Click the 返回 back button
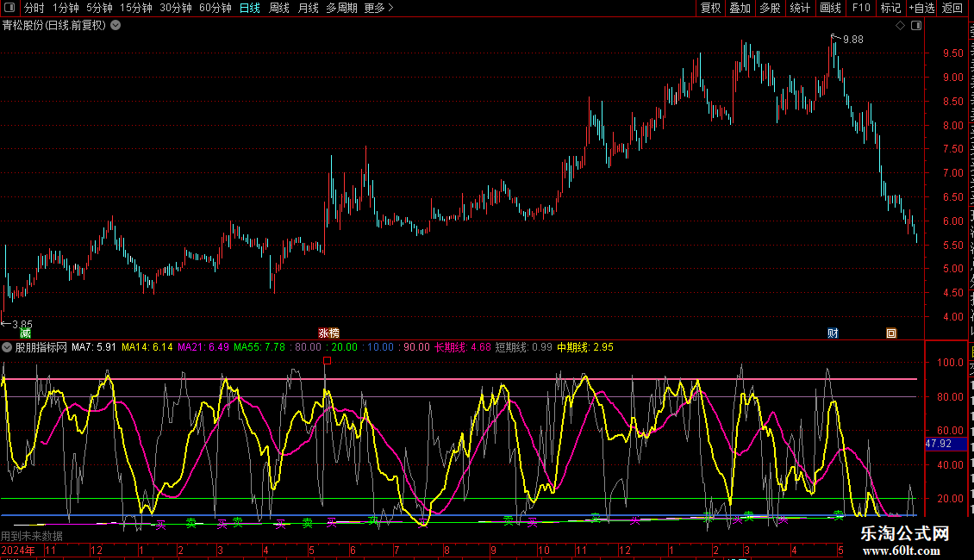This screenshot has height=560, width=974. point(952,8)
